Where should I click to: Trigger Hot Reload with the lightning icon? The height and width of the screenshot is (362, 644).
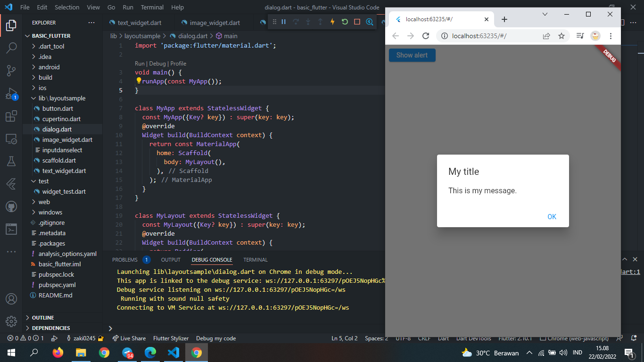[x=332, y=22]
